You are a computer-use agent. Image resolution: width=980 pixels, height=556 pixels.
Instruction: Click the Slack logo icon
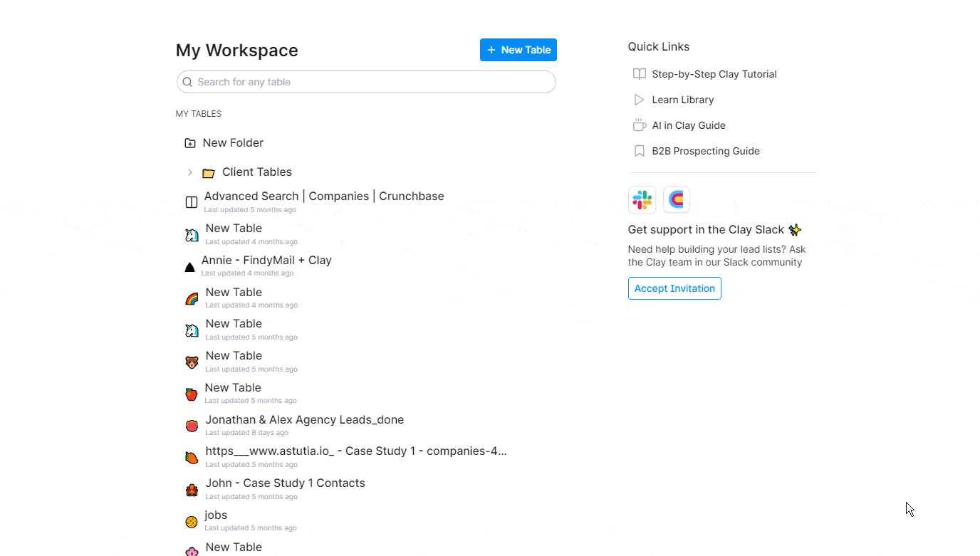coord(642,199)
